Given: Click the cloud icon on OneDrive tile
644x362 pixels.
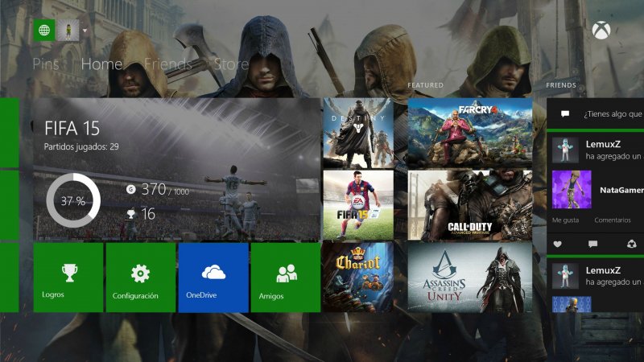Looking at the screenshot, I should click(x=213, y=272).
